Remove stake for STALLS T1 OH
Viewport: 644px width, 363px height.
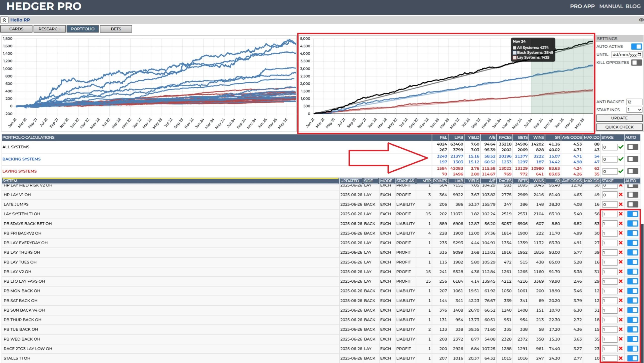(621, 358)
